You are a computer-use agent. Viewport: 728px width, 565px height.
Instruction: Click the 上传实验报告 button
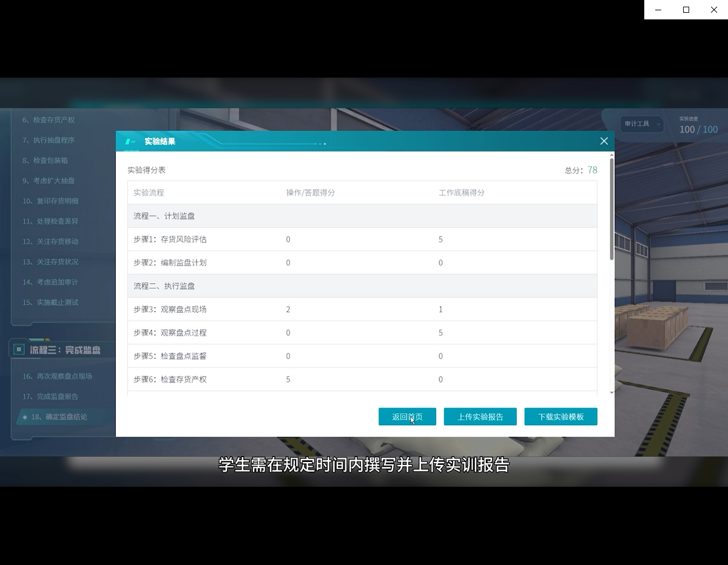[480, 416]
